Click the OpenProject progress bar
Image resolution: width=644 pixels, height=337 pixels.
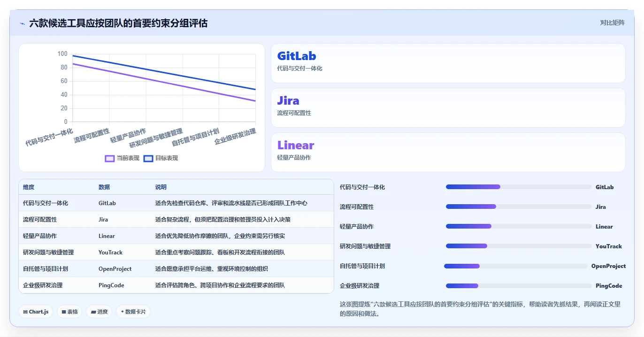pyautogui.click(x=516, y=266)
